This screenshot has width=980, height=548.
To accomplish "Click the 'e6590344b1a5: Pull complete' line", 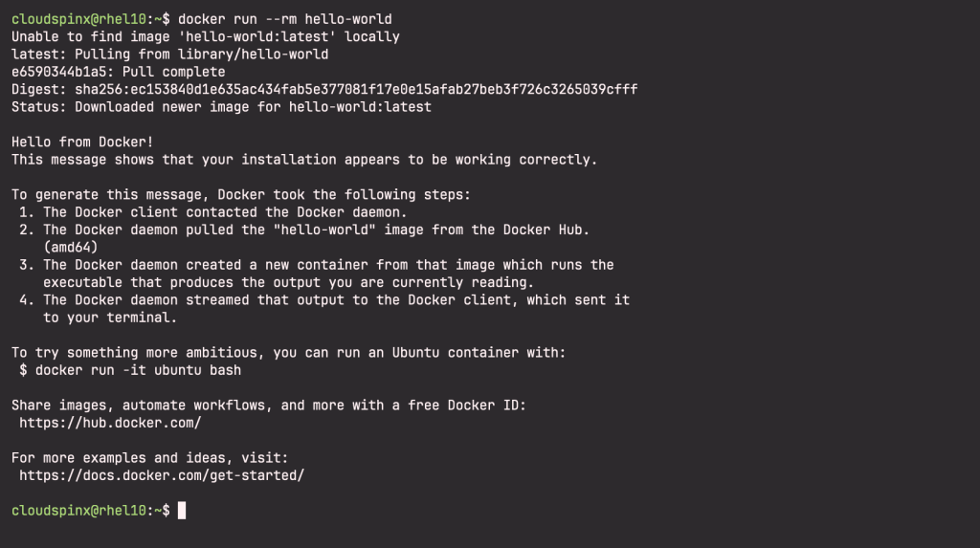I will click(118, 72).
